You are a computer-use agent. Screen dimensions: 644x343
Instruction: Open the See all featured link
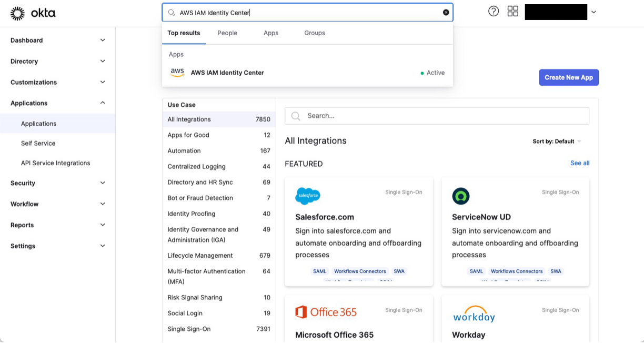point(579,163)
